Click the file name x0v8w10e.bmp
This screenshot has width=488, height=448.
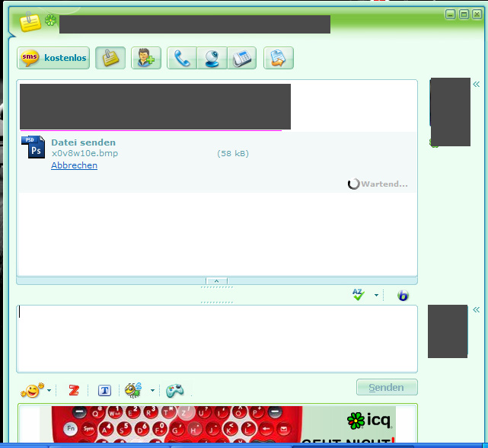tap(85, 153)
